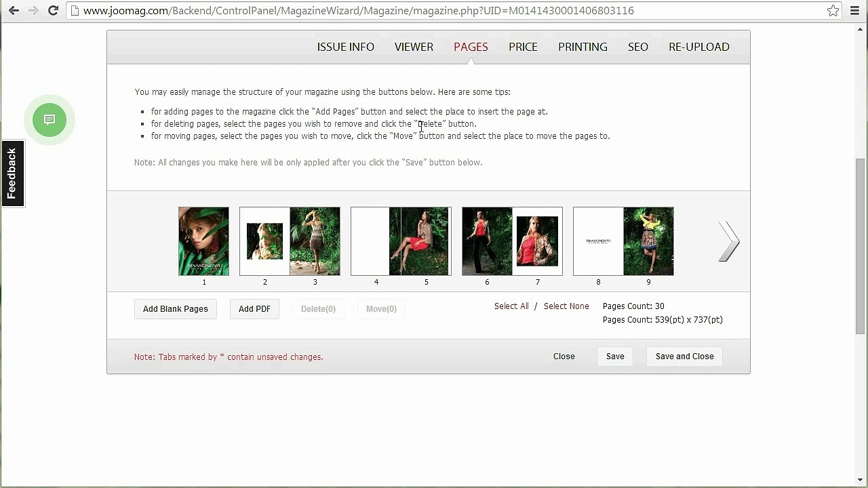
Task: Open the green chat bubble icon
Action: click(x=50, y=120)
